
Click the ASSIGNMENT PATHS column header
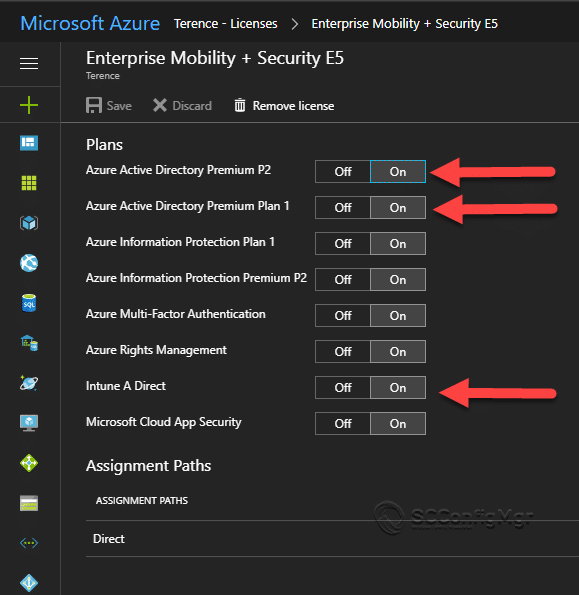pyautogui.click(x=142, y=501)
